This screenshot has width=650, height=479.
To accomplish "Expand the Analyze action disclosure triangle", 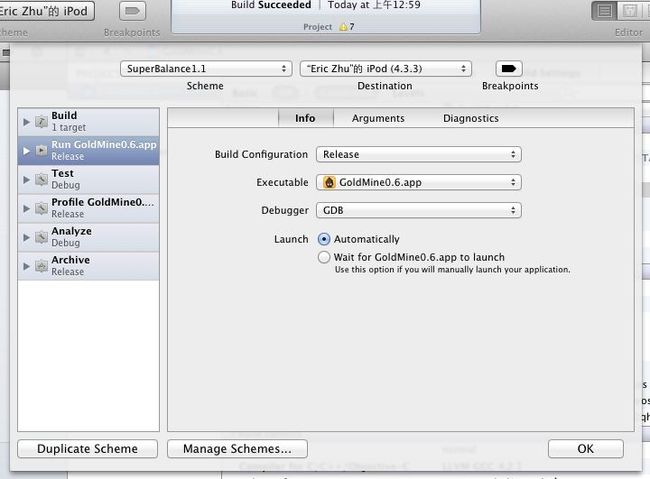I will 27,237.
